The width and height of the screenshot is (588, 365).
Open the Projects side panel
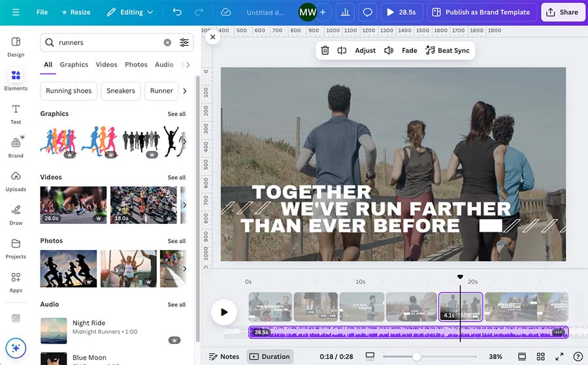(x=16, y=249)
